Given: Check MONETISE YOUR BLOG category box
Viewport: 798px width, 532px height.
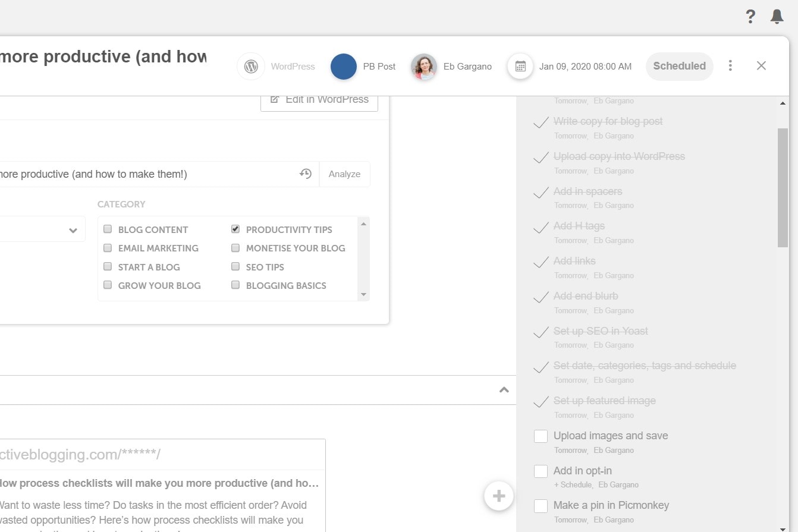Looking at the screenshot, I should coord(235,247).
